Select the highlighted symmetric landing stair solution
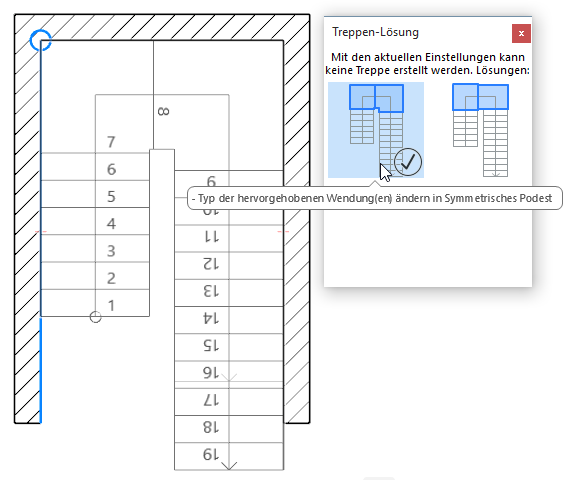 click(x=376, y=130)
